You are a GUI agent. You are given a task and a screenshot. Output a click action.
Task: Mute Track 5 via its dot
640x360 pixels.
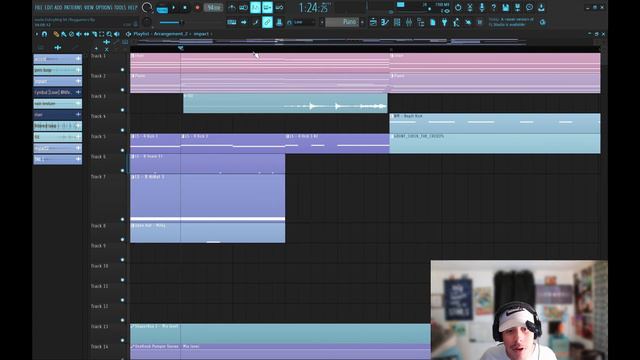(x=122, y=150)
